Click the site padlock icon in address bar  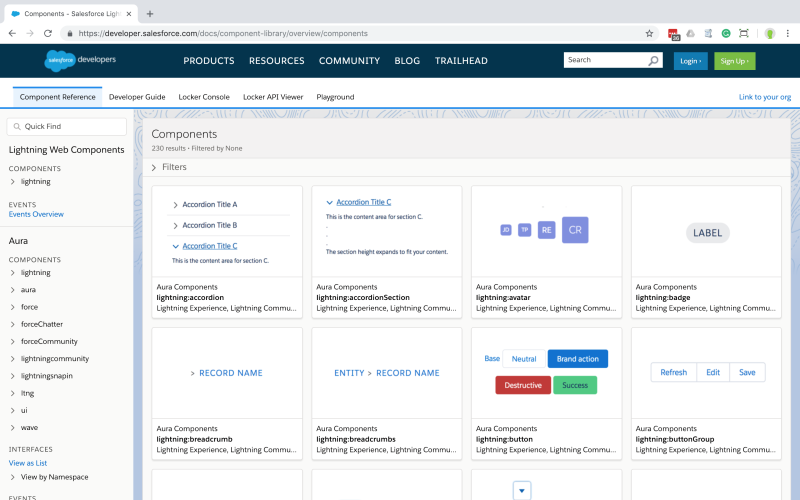(69, 33)
